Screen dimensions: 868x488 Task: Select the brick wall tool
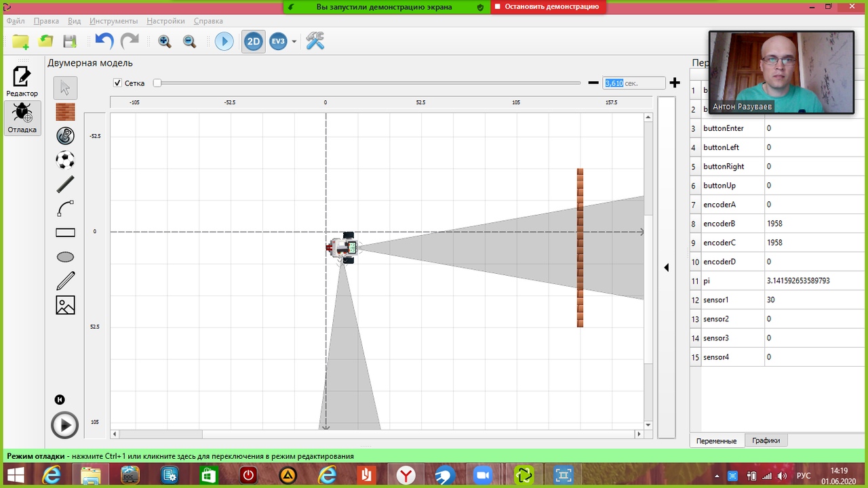(65, 112)
